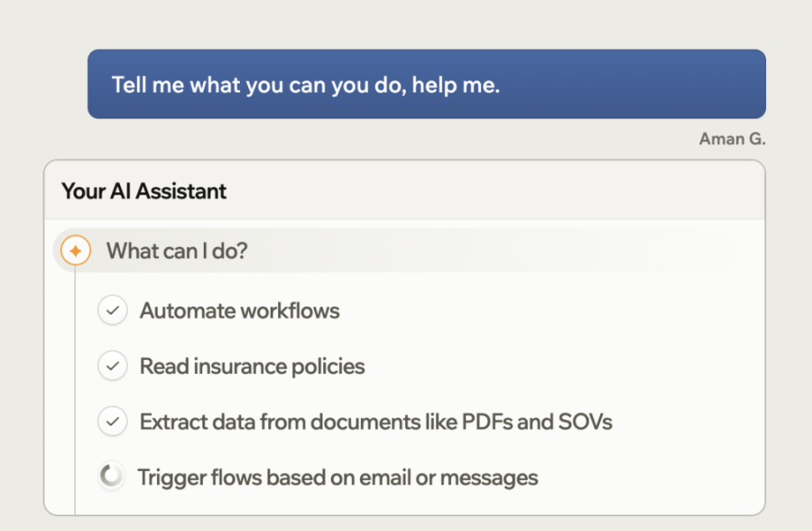
Task: Click the orange sparkle icon
Action: pyautogui.click(x=76, y=250)
